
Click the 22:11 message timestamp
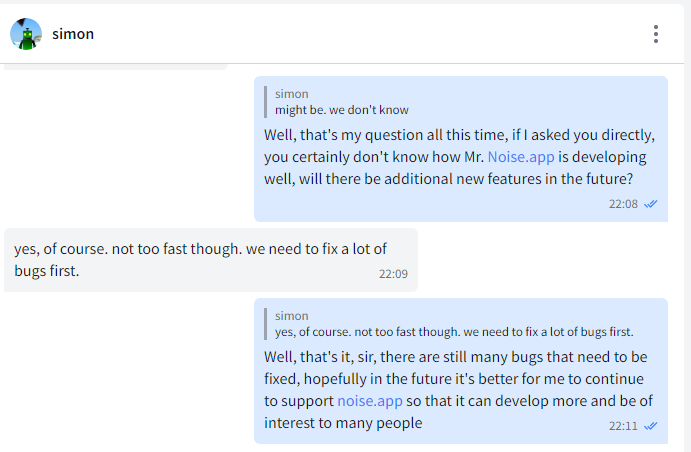623,426
